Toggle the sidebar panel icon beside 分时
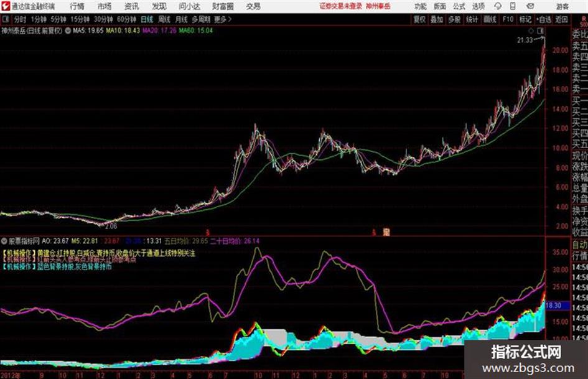Viewport: 588px width, 379px height. [5, 19]
